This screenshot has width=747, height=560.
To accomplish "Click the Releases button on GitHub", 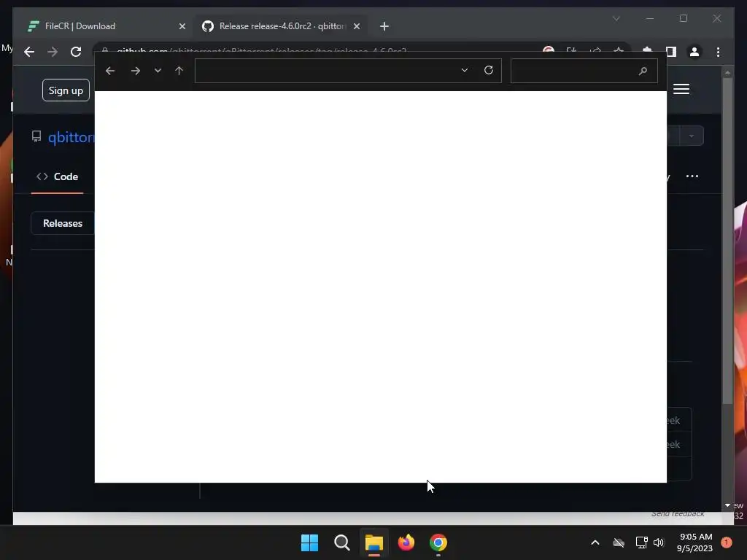I will pyautogui.click(x=63, y=223).
